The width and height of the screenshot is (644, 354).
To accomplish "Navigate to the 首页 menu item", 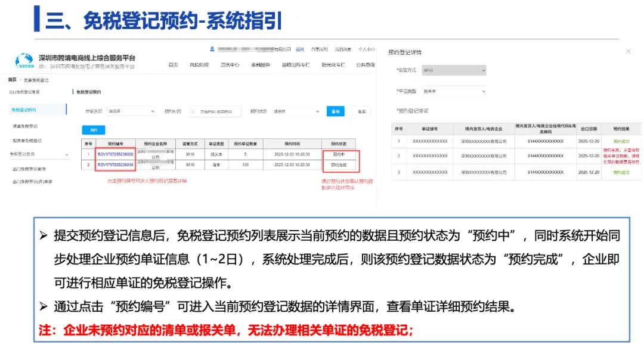I will point(172,64).
